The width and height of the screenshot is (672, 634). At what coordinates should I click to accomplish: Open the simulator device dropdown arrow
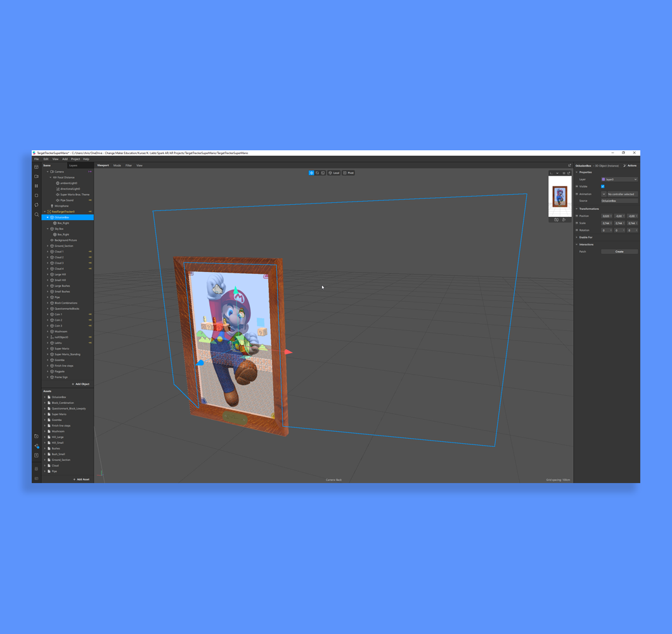(x=557, y=173)
